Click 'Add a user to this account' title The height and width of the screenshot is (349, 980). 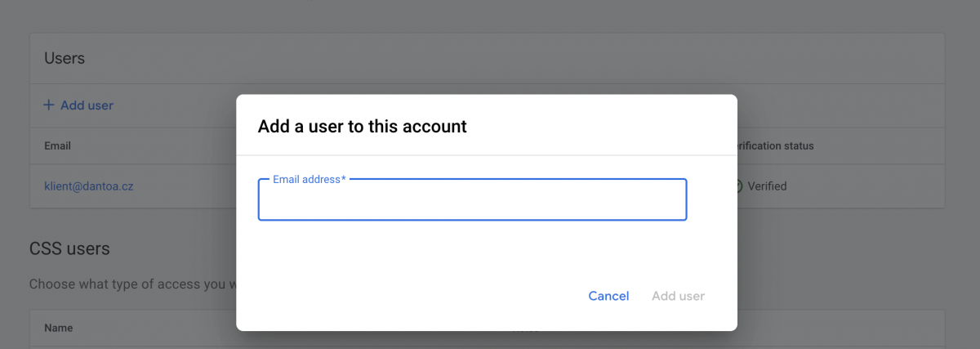[x=362, y=127]
